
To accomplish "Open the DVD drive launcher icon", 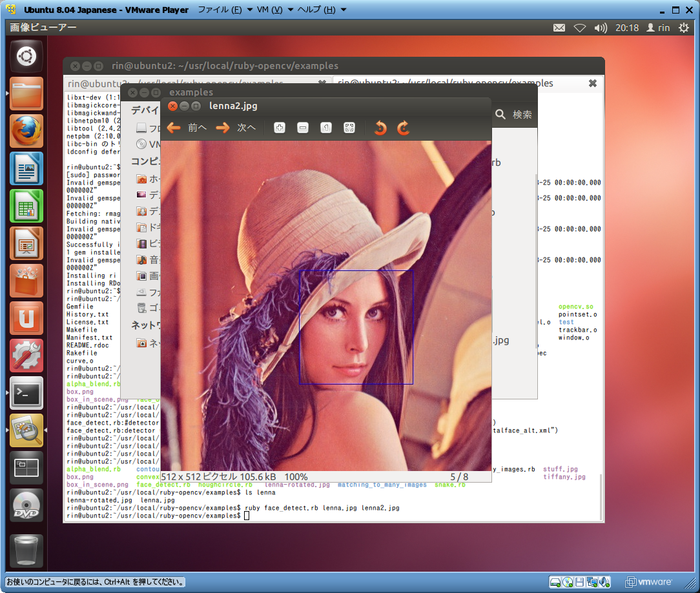I will point(26,506).
